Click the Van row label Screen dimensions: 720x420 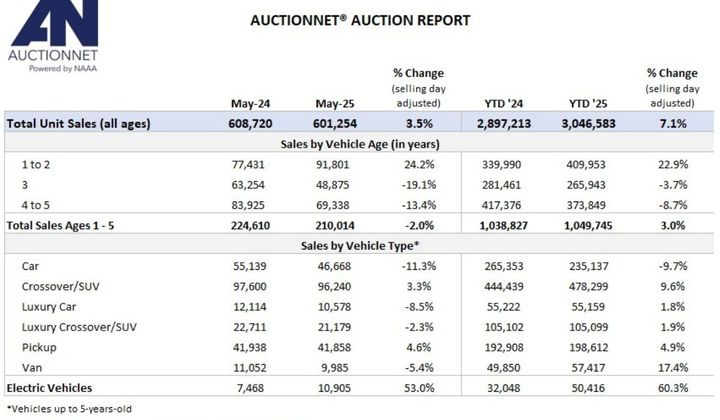tap(32, 368)
